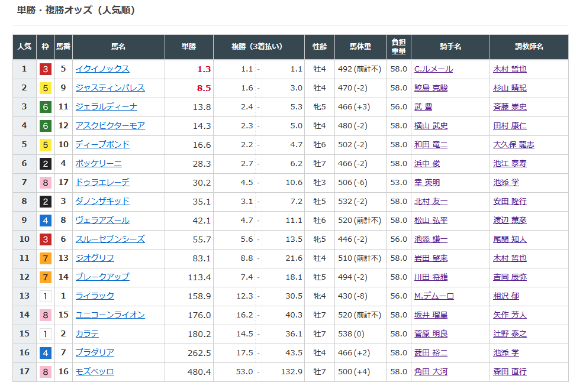
Task: Open horse link ジオグリフ
Action: click(95, 258)
